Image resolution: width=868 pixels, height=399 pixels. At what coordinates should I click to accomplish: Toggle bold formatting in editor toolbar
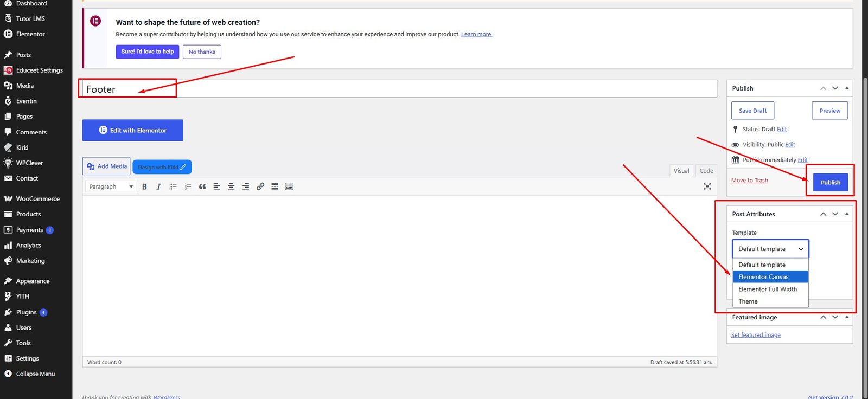tap(144, 186)
